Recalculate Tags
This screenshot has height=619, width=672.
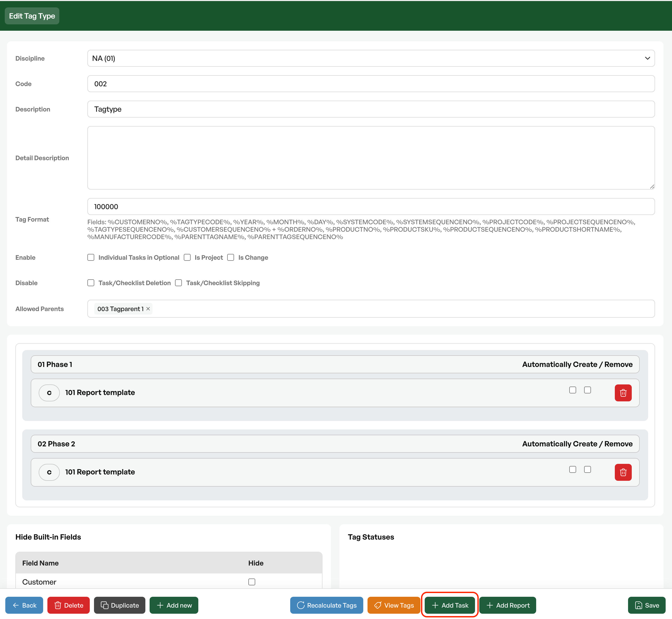tap(327, 605)
